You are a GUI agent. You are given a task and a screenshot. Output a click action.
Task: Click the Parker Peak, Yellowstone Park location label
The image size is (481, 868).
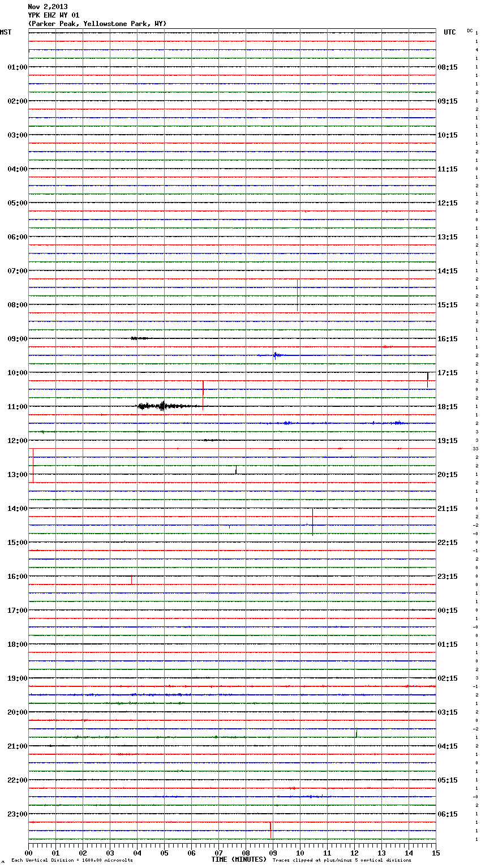click(97, 24)
